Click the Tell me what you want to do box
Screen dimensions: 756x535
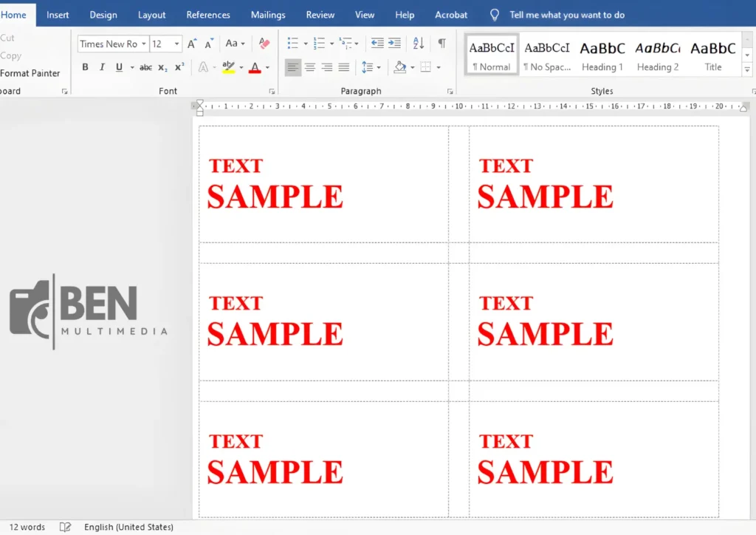[x=567, y=14]
